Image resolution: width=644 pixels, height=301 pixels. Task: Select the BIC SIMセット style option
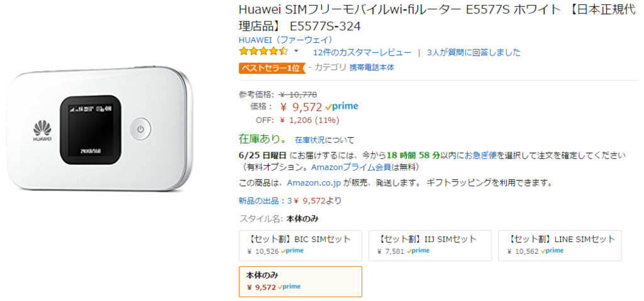tap(301, 246)
